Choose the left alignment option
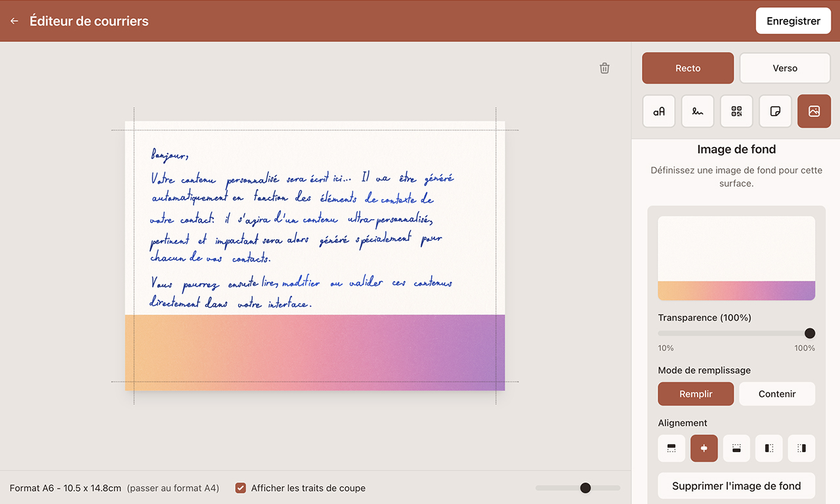Image resolution: width=840 pixels, height=504 pixels. [768, 448]
